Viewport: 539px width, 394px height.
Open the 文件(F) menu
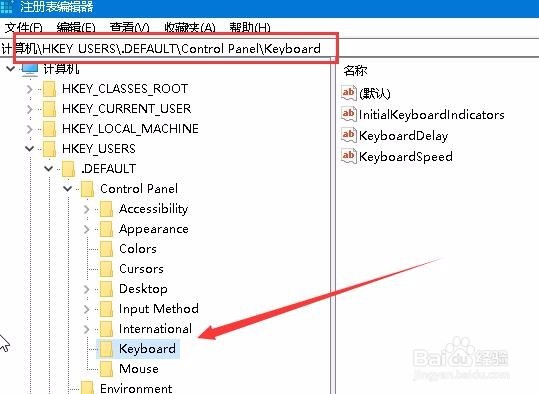pyautogui.click(x=23, y=28)
